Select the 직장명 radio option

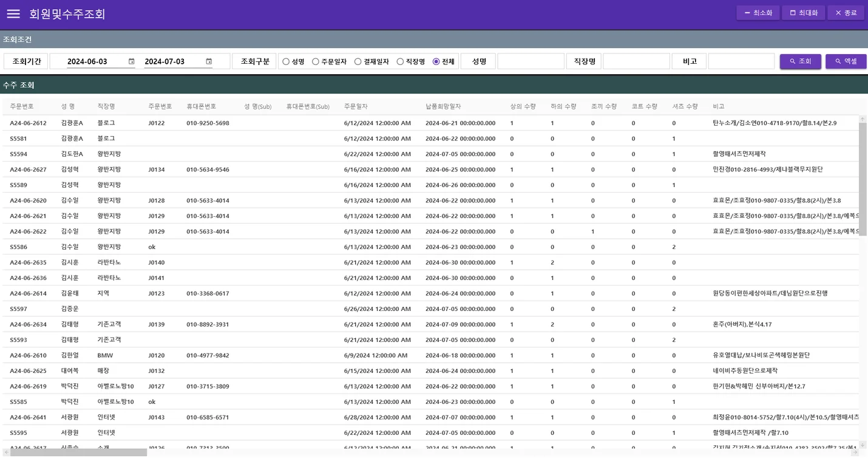[400, 61]
